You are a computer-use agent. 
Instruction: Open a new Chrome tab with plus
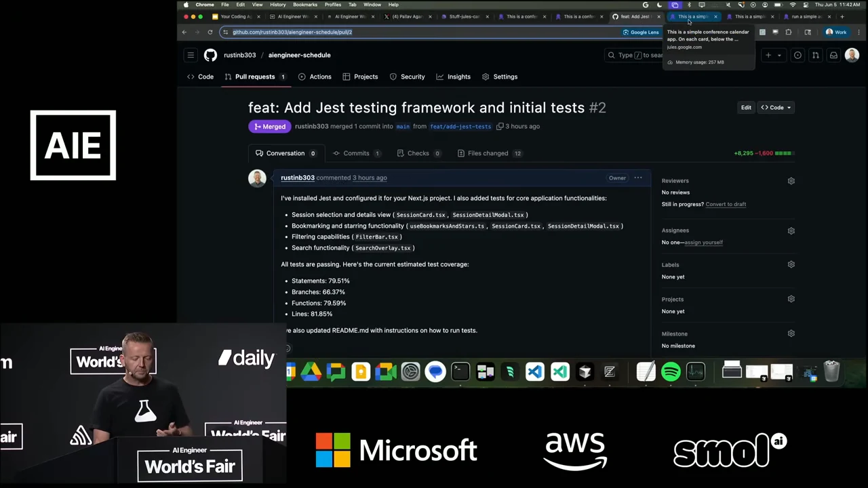click(x=842, y=16)
